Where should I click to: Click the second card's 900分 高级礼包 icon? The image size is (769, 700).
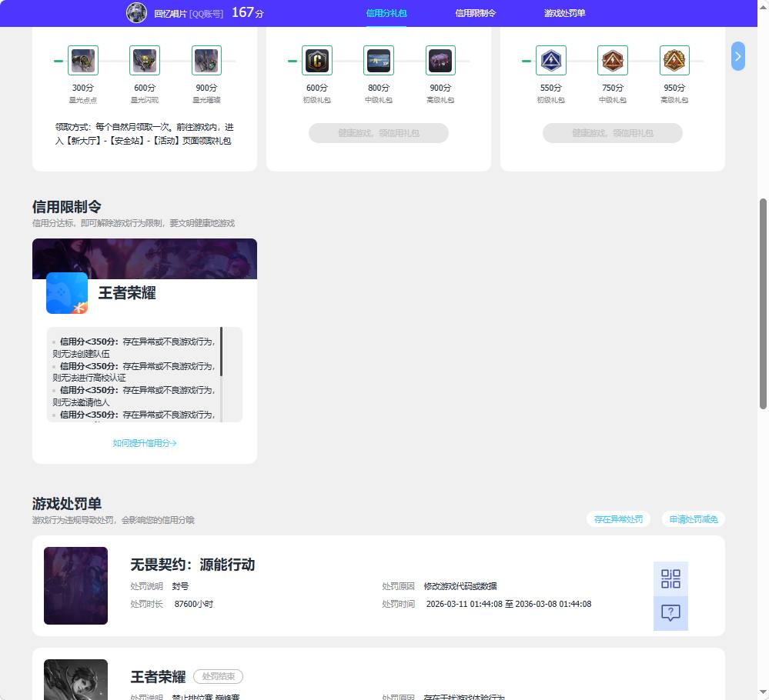coord(440,60)
